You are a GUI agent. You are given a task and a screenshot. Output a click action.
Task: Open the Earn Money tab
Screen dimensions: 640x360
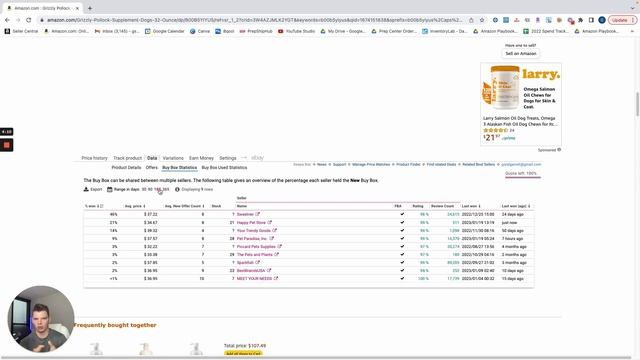(201, 158)
